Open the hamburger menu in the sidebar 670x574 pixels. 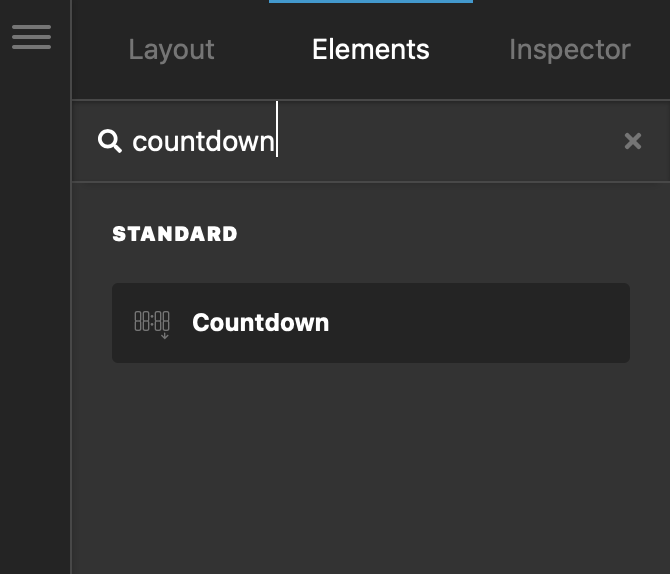31,37
